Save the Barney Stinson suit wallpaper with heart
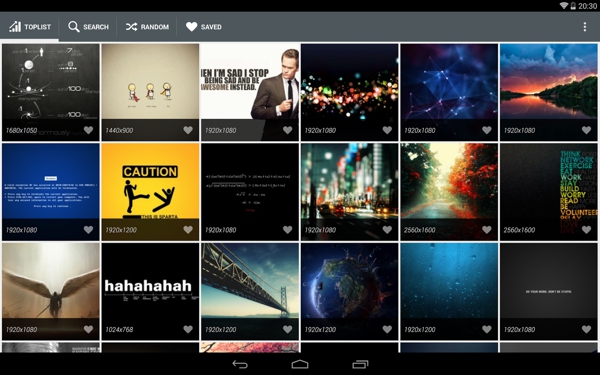 (x=287, y=130)
